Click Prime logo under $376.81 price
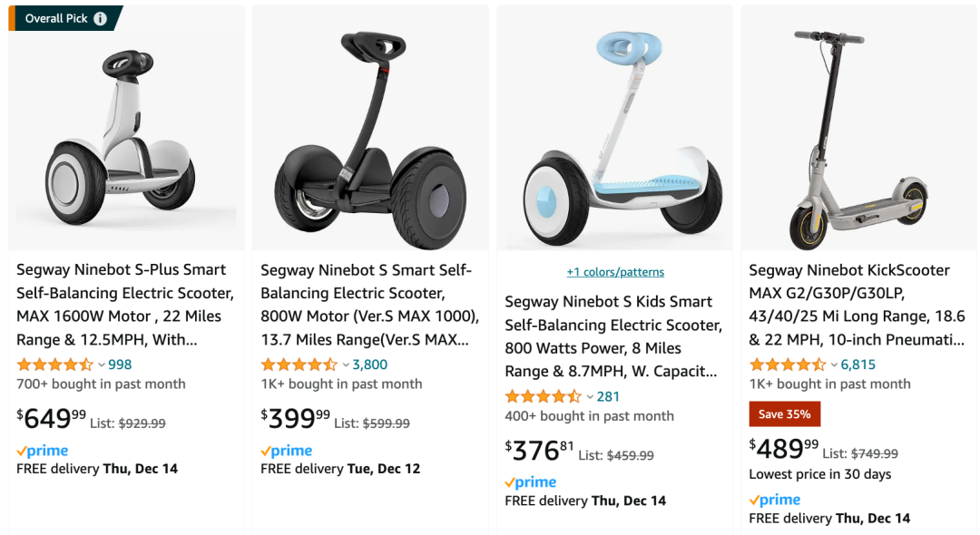This screenshot has width=980, height=535. (x=531, y=482)
